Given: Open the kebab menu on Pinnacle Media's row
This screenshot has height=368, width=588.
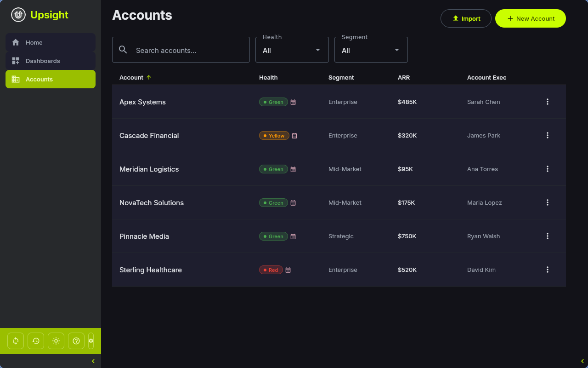Looking at the screenshot, I should (548, 236).
